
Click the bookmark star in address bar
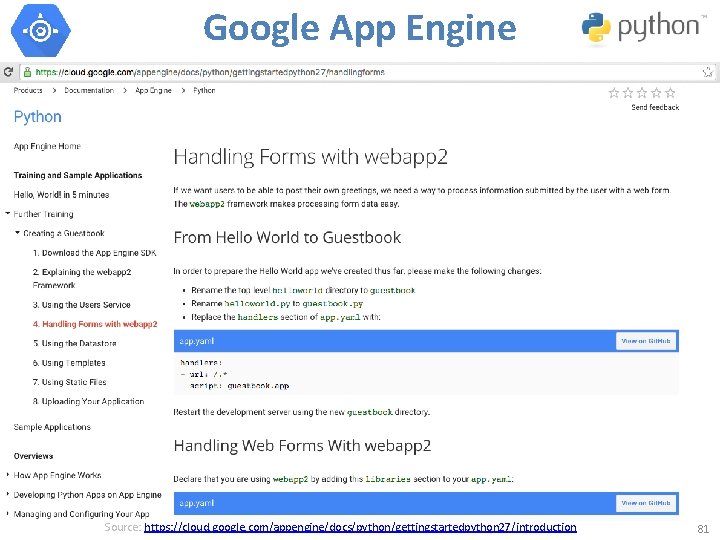[x=707, y=72]
